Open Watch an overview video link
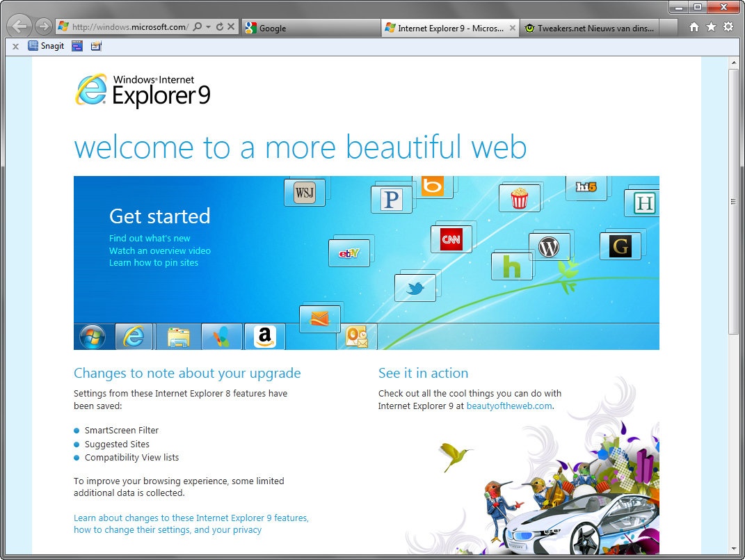 [x=160, y=250]
